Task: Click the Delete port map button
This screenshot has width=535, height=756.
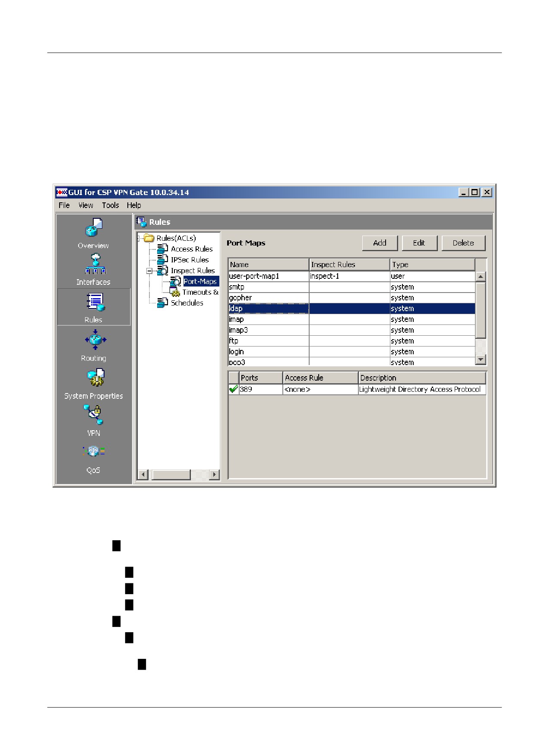Action: click(463, 243)
